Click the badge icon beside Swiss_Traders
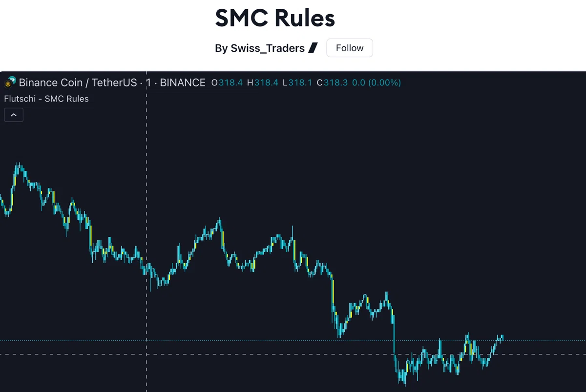Viewport: 586px width, 392px height. (313, 48)
